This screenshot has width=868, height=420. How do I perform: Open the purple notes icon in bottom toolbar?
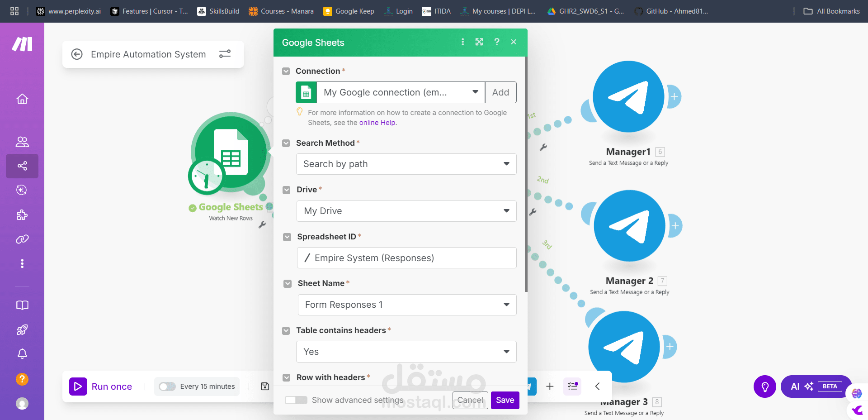[572, 387]
